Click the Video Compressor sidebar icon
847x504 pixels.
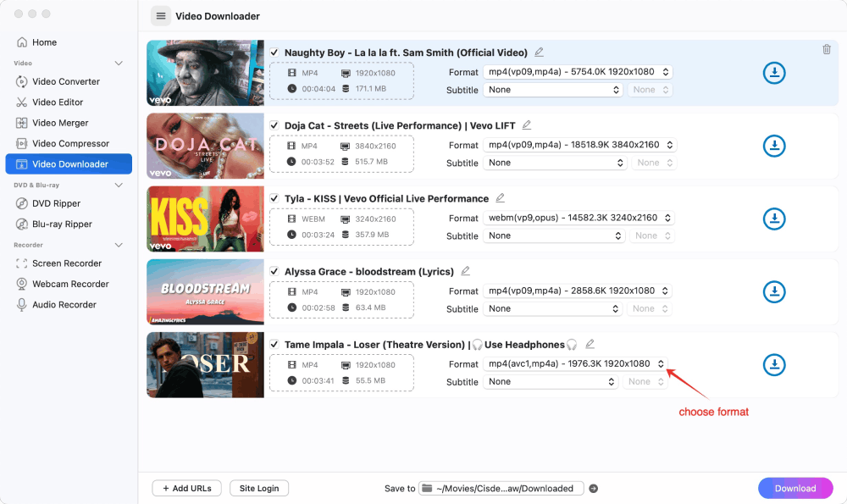click(x=22, y=143)
